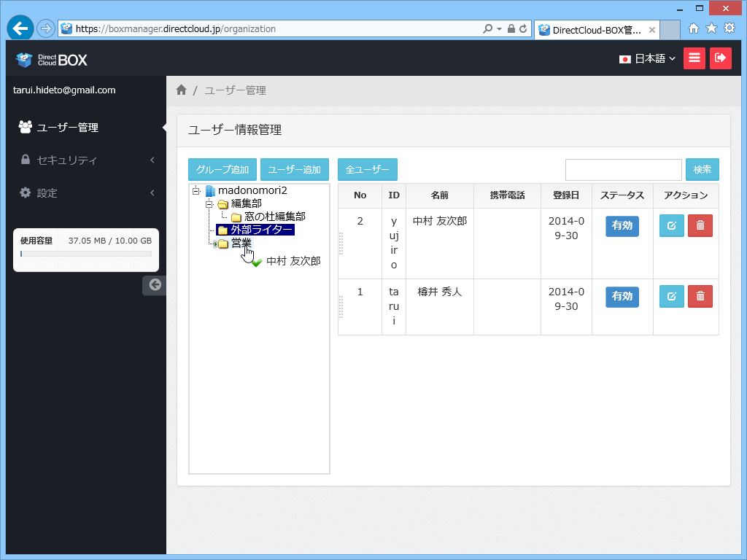Click account email tarui.hideto@gmail.com

click(64, 90)
